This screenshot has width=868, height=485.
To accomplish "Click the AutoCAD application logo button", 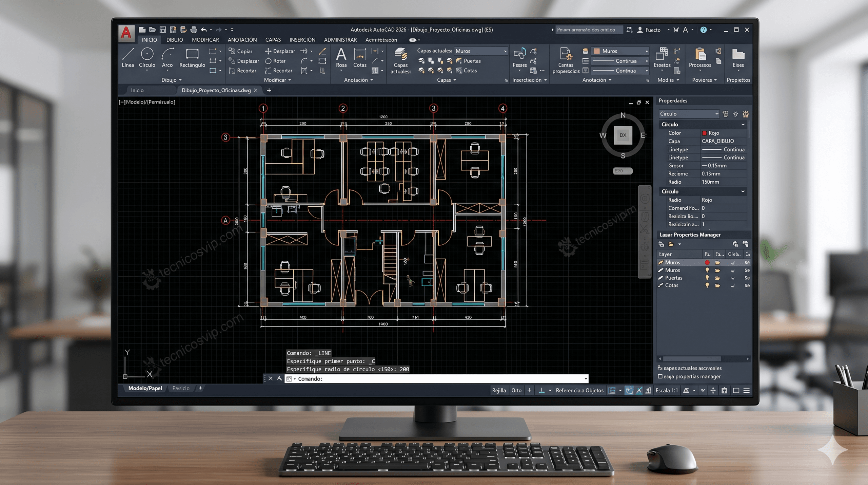I will coord(126,33).
